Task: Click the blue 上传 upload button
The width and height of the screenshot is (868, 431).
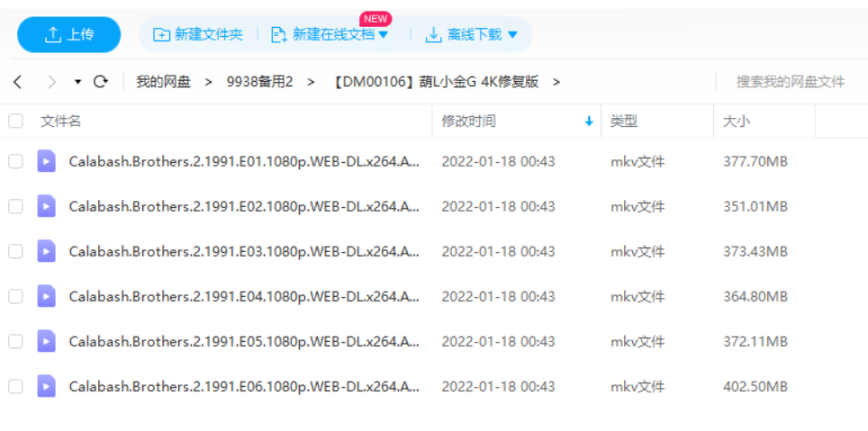Action: [69, 34]
